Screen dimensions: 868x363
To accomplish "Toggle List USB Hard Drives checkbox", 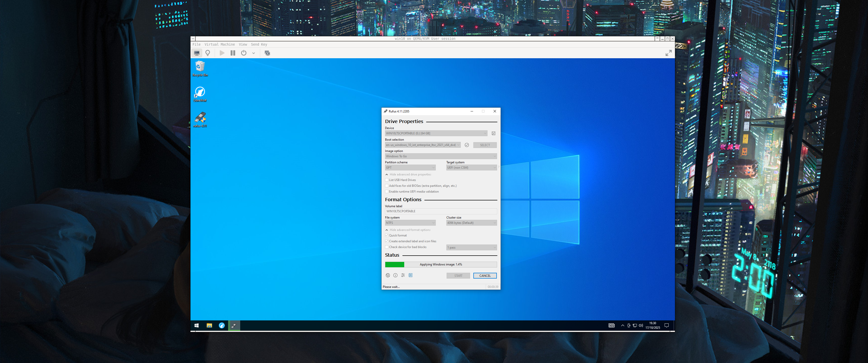I will tap(387, 180).
